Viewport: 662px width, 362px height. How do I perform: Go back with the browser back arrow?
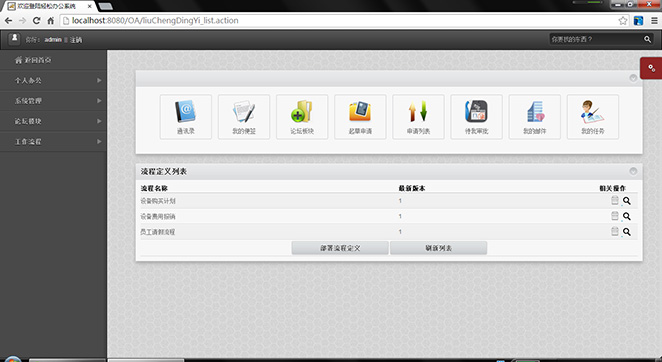(x=8, y=21)
